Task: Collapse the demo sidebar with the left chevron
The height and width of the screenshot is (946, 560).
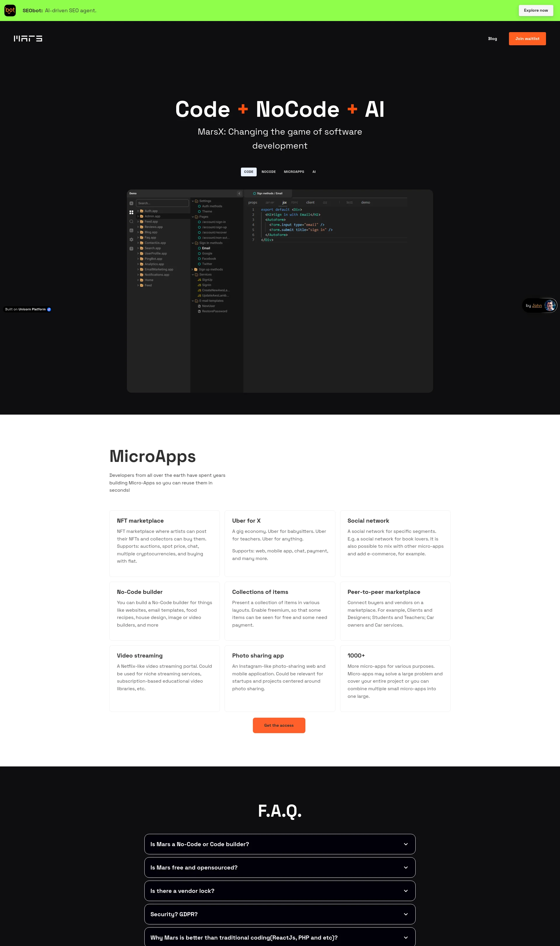Action: coord(240,194)
